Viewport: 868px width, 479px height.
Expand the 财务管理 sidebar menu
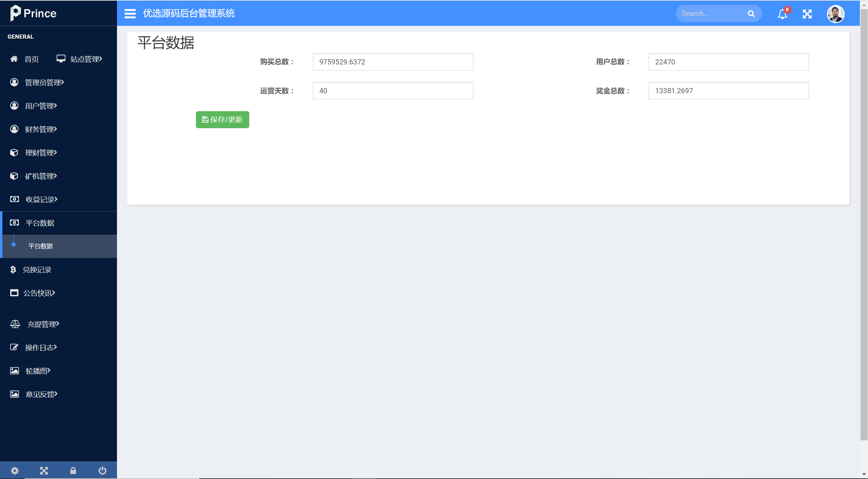[x=41, y=129]
